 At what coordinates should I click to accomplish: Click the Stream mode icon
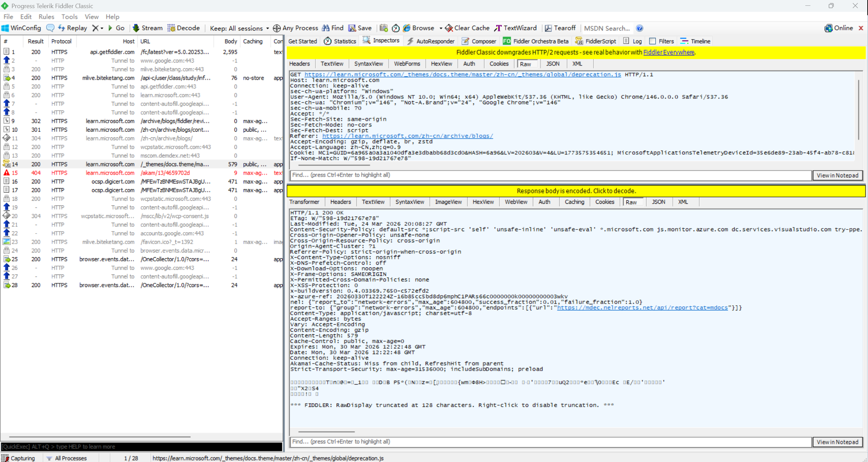click(136, 28)
